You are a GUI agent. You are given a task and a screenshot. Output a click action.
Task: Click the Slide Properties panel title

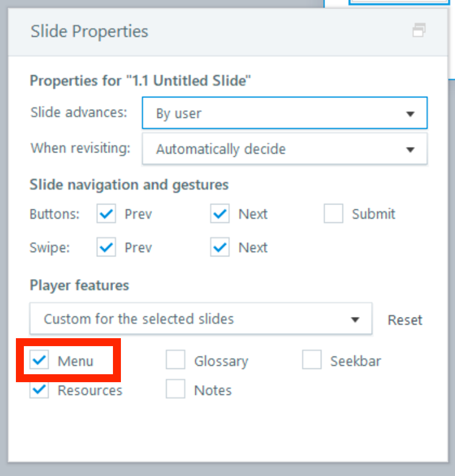89,31
